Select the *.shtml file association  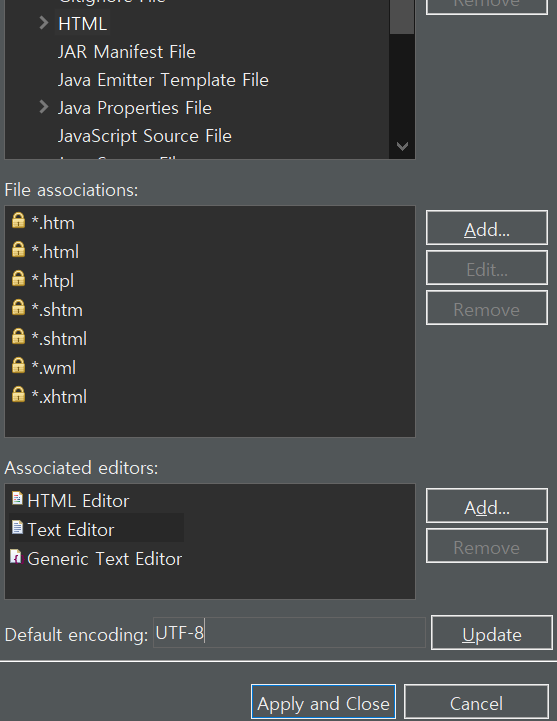[59, 339]
